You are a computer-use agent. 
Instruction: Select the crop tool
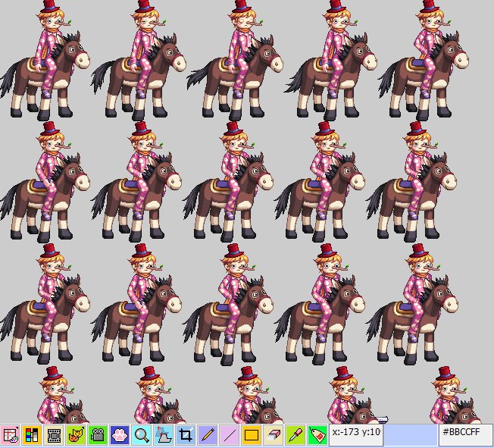[x=185, y=435]
